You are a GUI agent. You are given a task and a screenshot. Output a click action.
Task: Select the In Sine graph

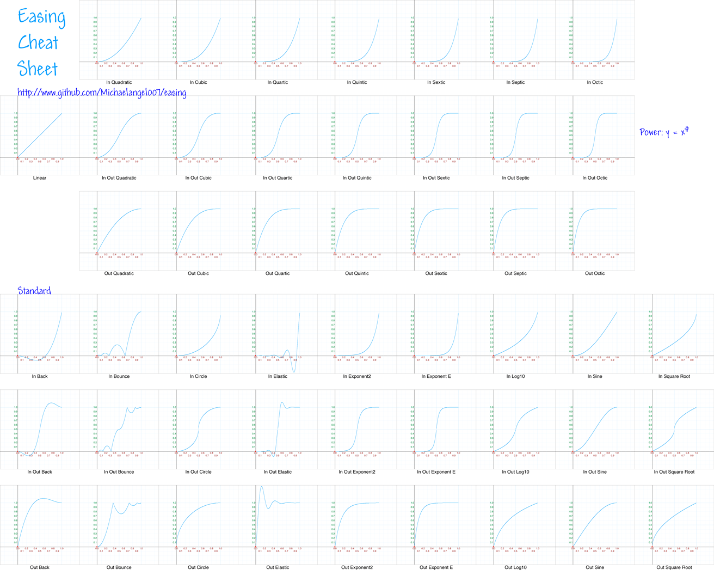coord(595,334)
